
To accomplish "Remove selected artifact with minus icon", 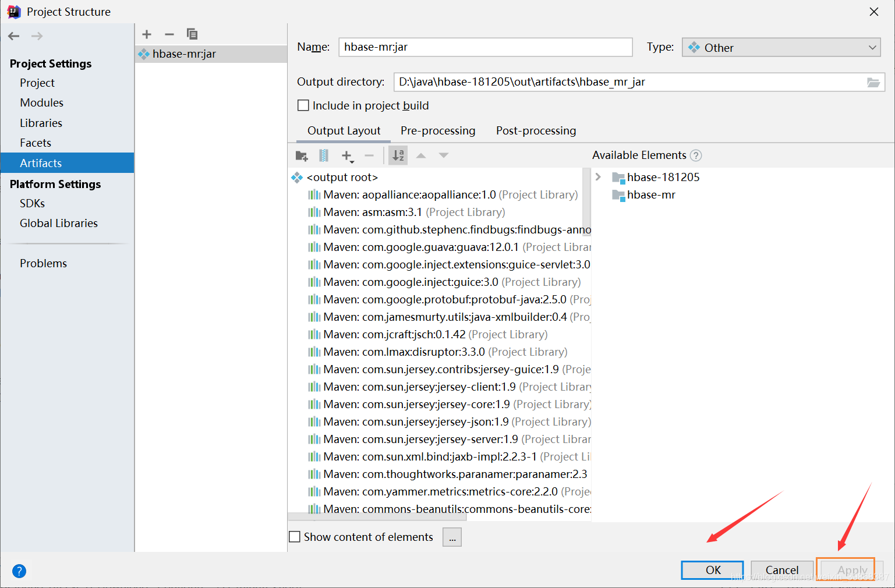I will [x=169, y=34].
